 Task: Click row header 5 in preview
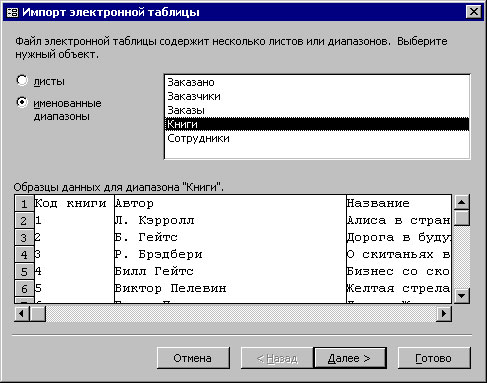(24, 271)
